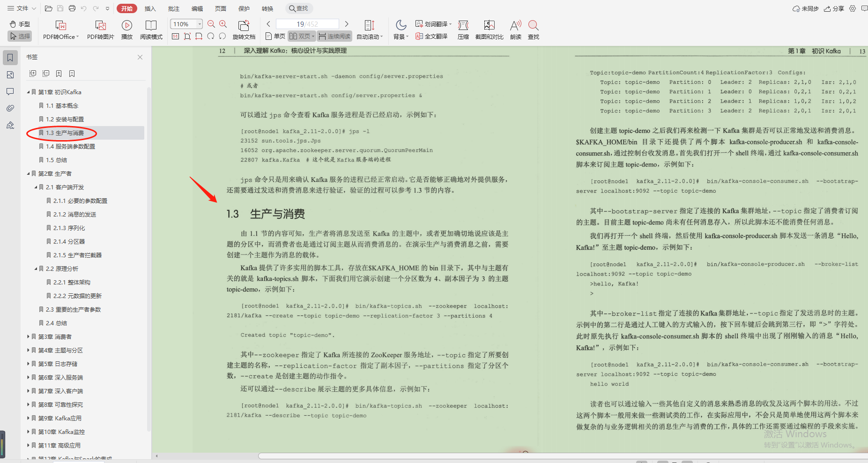Open the PDF转Office converter
The width and height of the screenshot is (868, 463).
(61, 30)
